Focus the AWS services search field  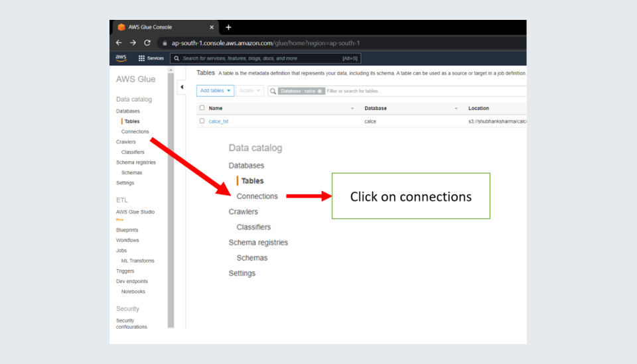pyautogui.click(x=265, y=58)
